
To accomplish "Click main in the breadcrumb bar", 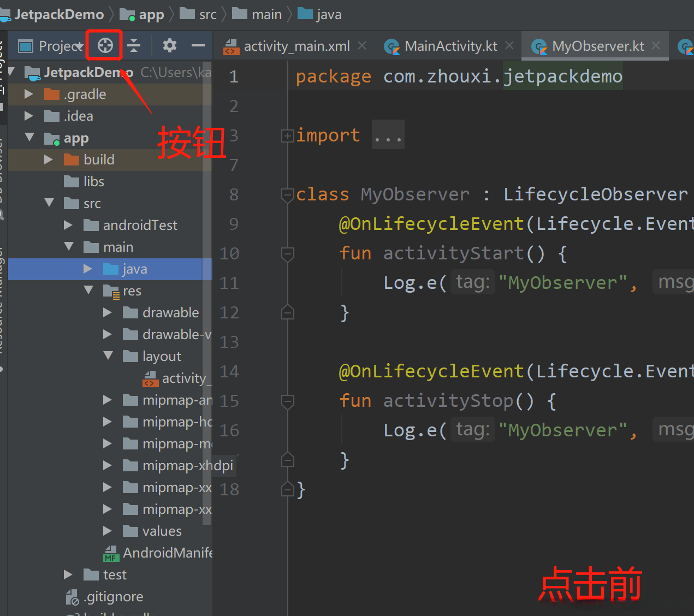I will pos(257,15).
